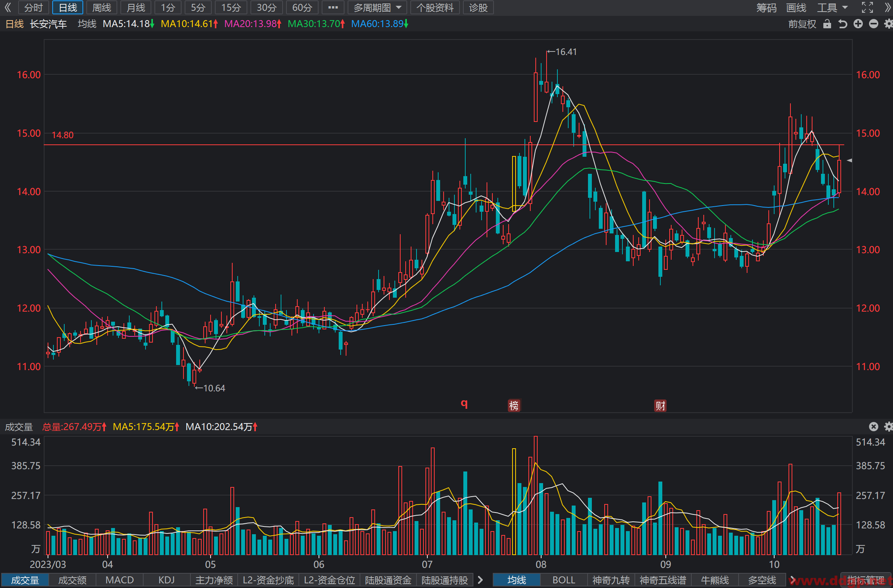The height and width of the screenshot is (588, 893).
Task: Open the 工具 dropdown menu
Action: pyautogui.click(x=832, y=7)
